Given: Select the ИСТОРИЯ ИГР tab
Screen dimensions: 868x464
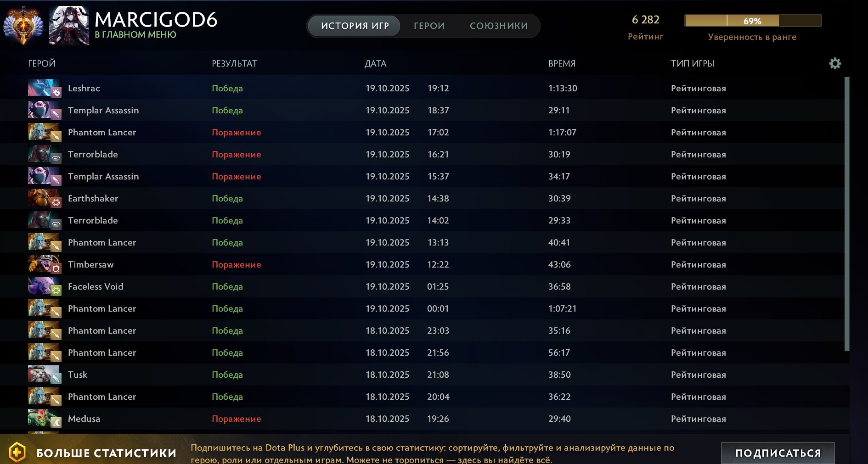Looking at the screenshot, I should click(354, 26).
